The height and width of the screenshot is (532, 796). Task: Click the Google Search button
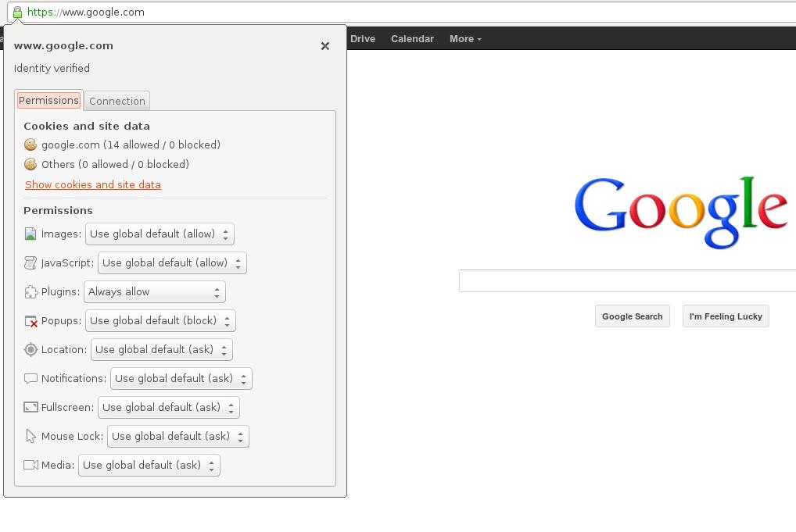[x=633, y=316]
